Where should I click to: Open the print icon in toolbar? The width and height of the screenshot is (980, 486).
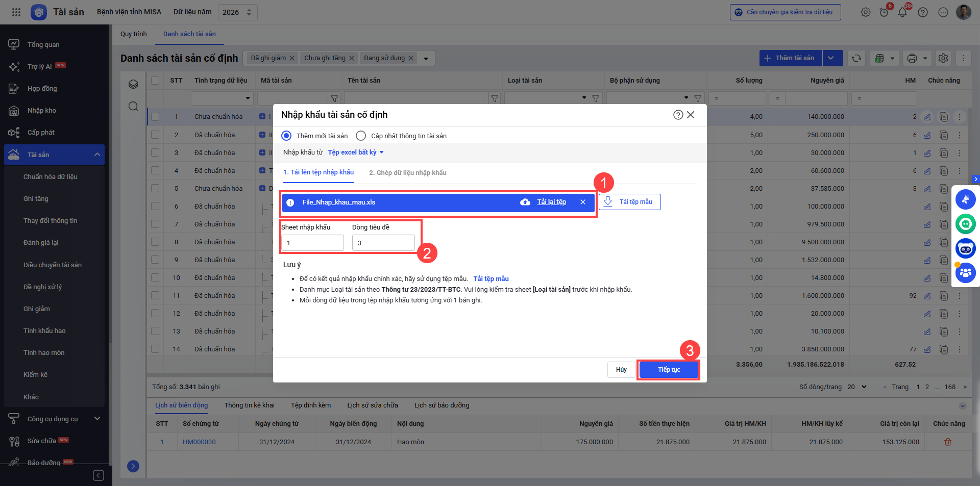pyautogui.click(x=912, y=58)
